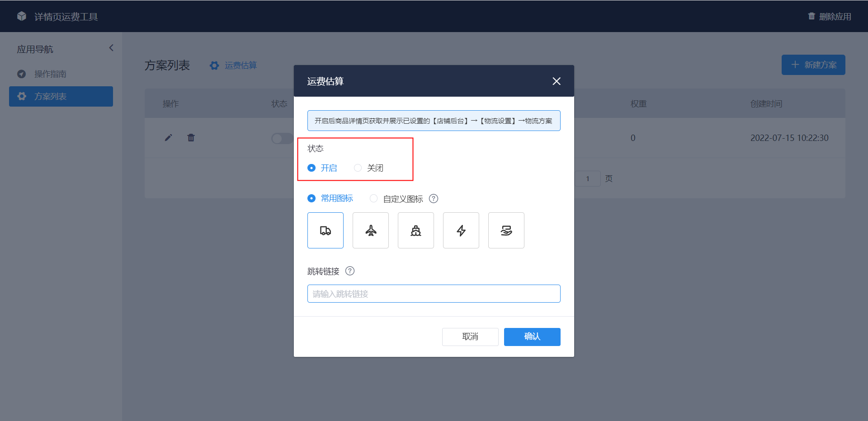Click the 创建时间 column header
868x421 pixels.
pyautogui.click(x=766, y=104)
